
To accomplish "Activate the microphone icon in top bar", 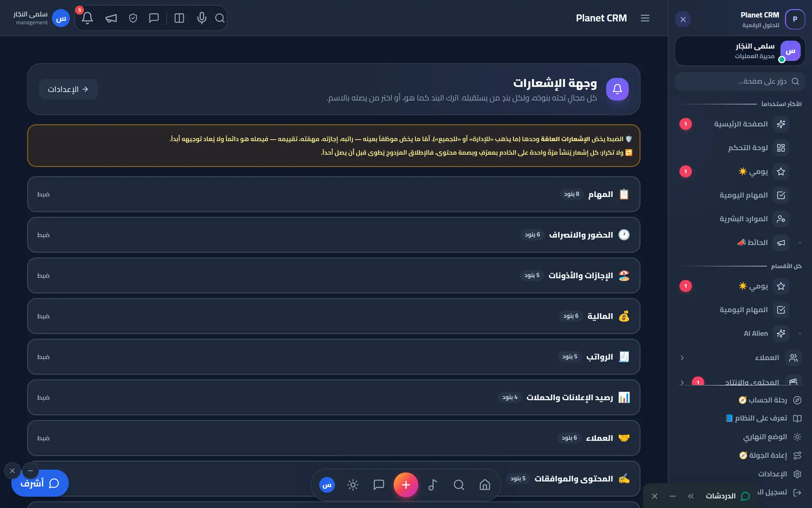I will tap(202, 18).
